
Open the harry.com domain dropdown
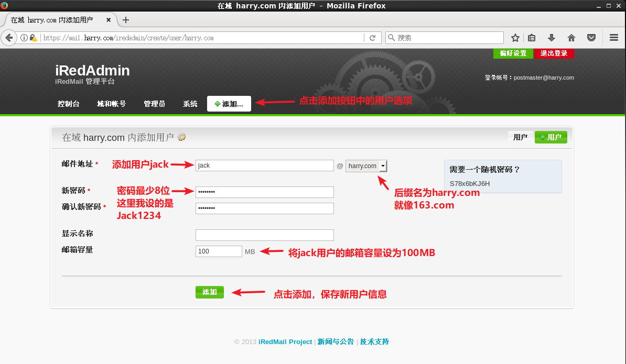[x=366, y=166]
